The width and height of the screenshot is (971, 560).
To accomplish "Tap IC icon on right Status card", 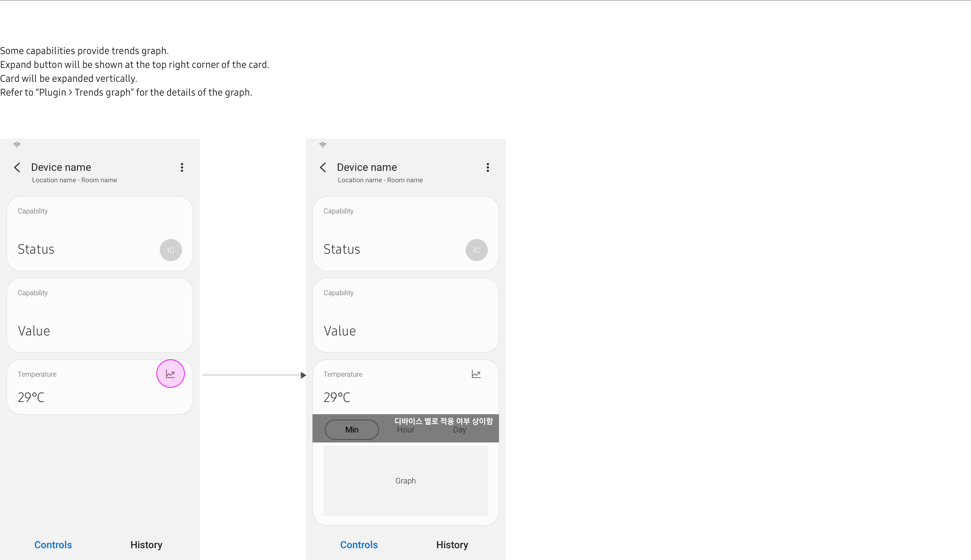I will pyautogui.click(x=476, y=250).
